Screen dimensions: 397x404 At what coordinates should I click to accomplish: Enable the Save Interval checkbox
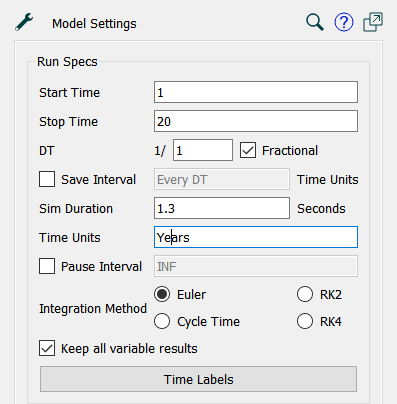(47, 179)
